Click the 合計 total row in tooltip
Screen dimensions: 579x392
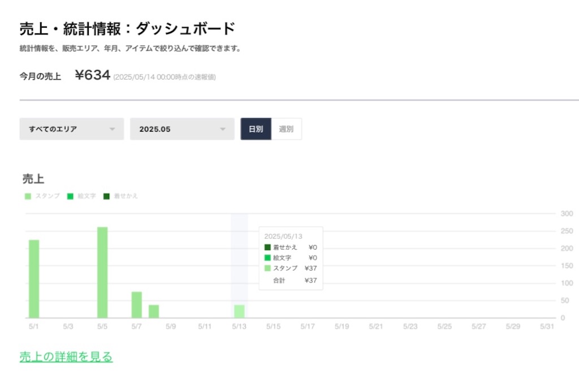[x=295, y=281]
